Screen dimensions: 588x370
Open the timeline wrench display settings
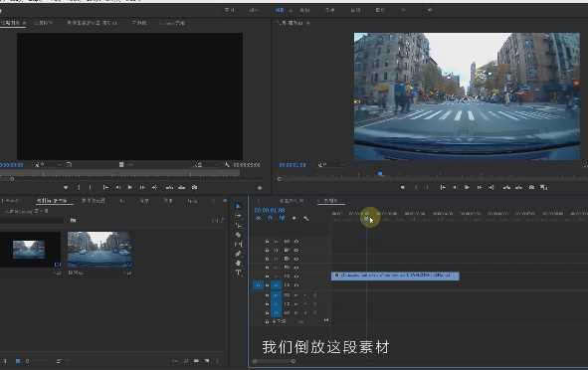[306, 218]
